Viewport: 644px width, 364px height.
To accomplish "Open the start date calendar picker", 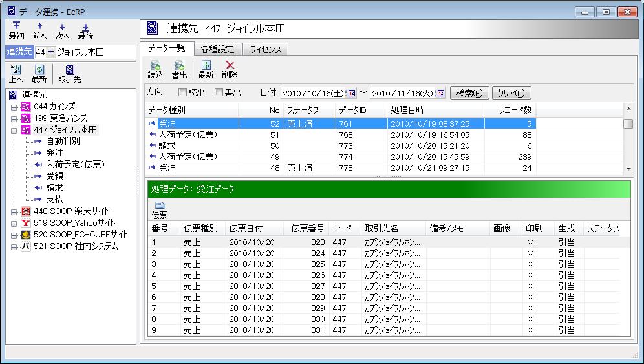I will (352, 93).
